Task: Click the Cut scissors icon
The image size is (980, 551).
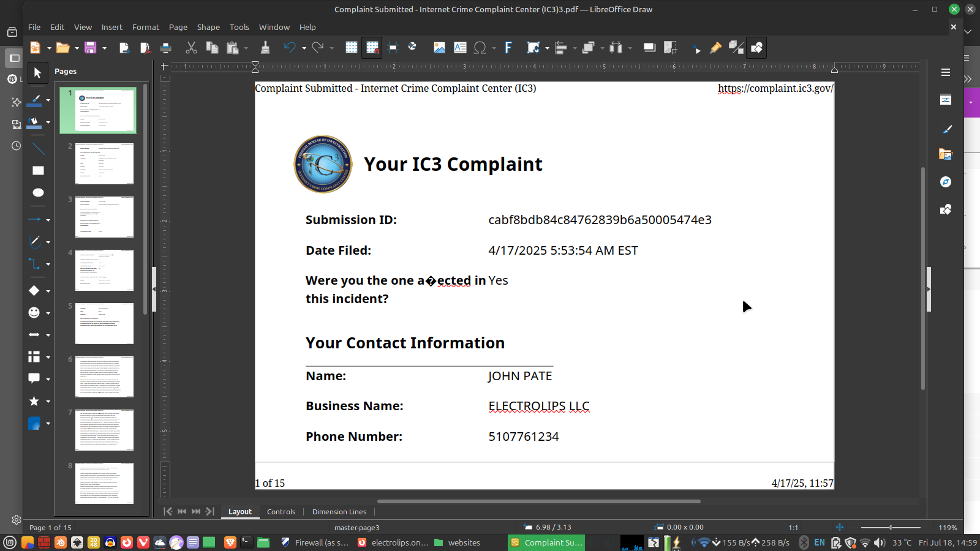Action: [191, 48]
